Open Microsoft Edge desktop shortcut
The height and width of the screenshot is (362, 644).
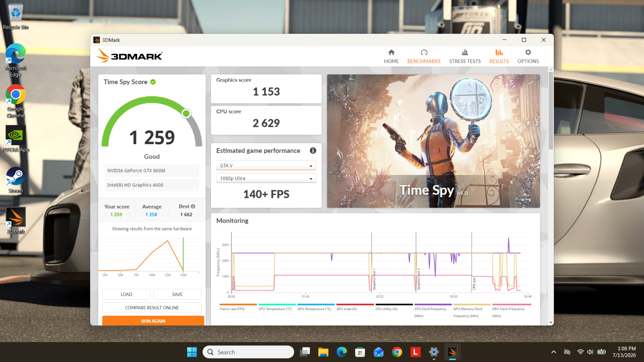coord(16,60)
